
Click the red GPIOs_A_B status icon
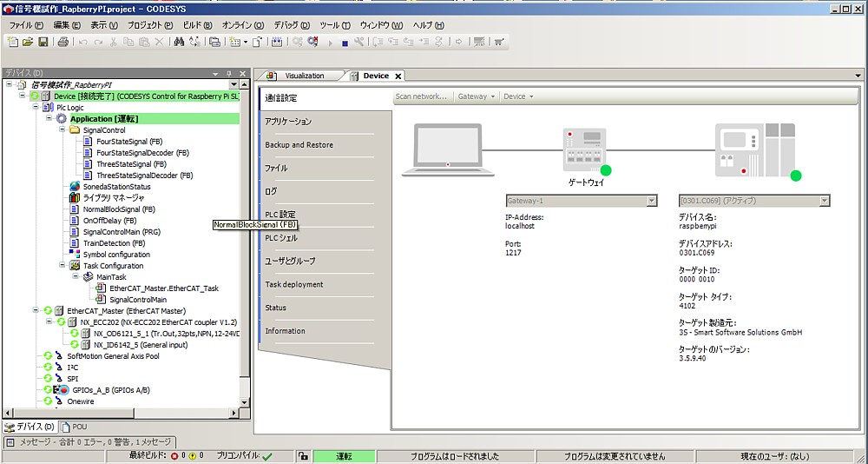pos(63,390)
